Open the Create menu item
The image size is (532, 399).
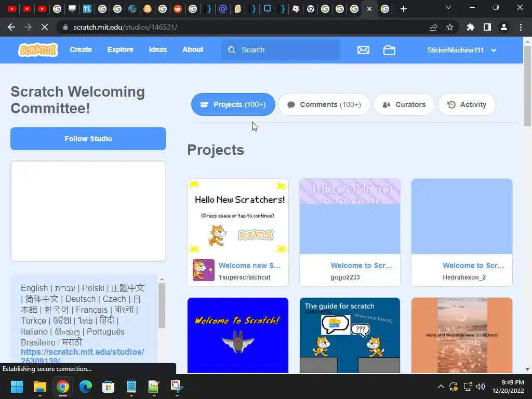pyautogui.click(x=81, y=49)
